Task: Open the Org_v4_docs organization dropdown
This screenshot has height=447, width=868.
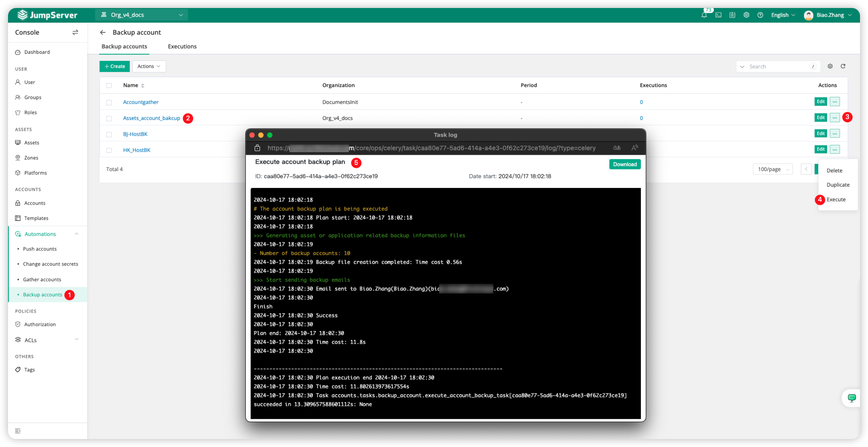Action: pos(141,15)
